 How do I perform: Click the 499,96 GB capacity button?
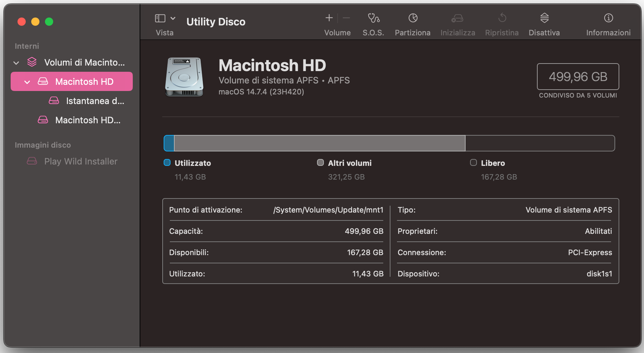578,76
